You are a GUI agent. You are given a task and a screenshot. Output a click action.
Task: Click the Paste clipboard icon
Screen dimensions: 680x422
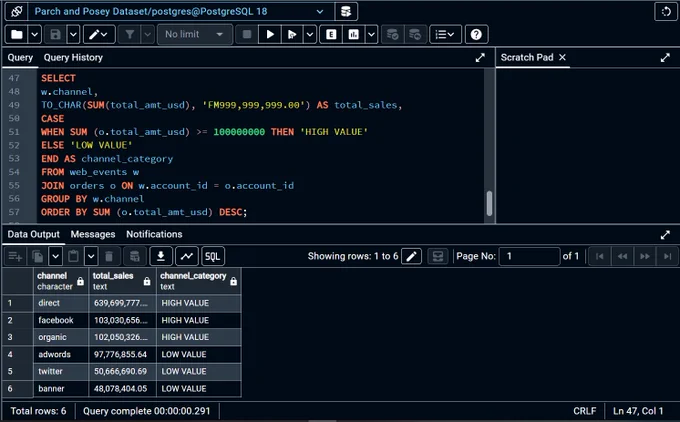(73, 256)
